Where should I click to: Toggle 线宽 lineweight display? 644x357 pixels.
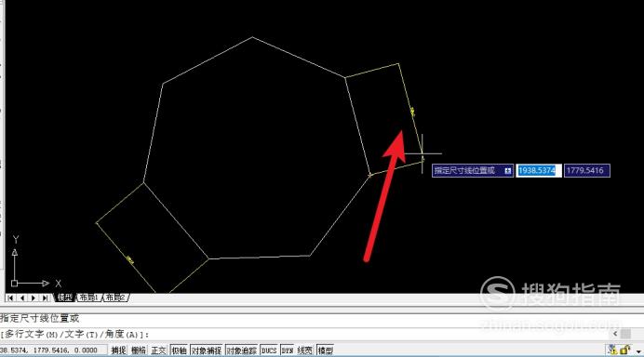click(x=304, y=350)
